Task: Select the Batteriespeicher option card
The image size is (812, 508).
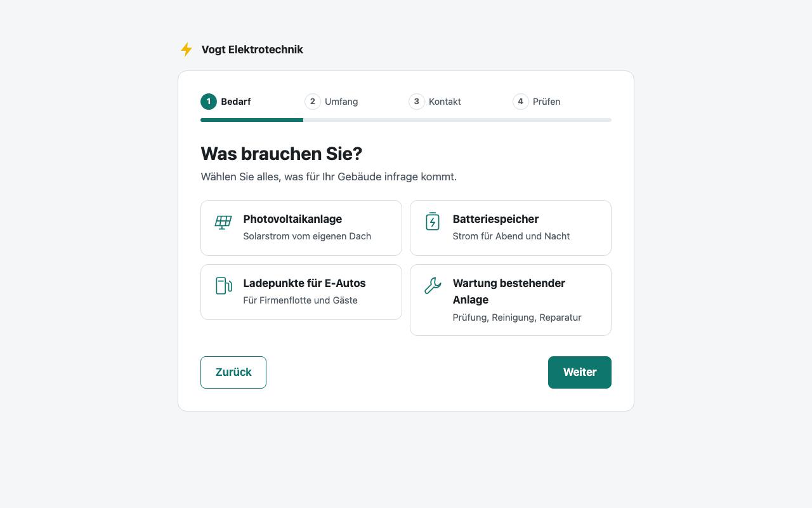Action: click(511, 228)
